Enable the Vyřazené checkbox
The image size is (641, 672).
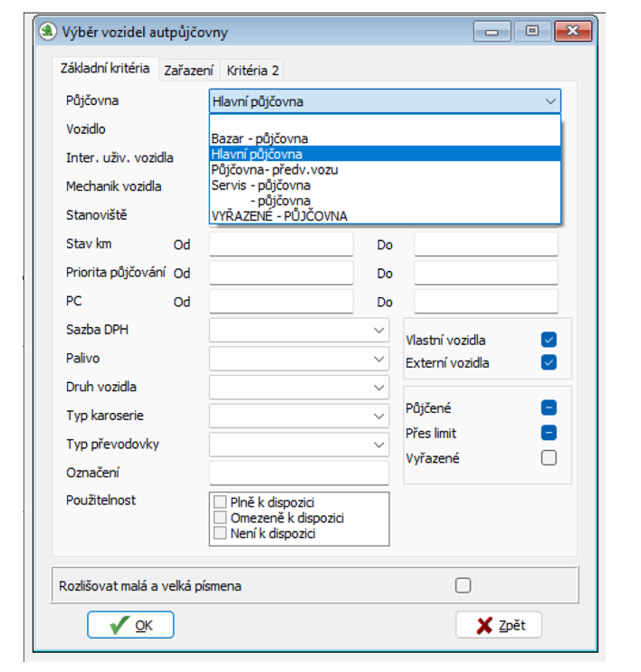549,458
